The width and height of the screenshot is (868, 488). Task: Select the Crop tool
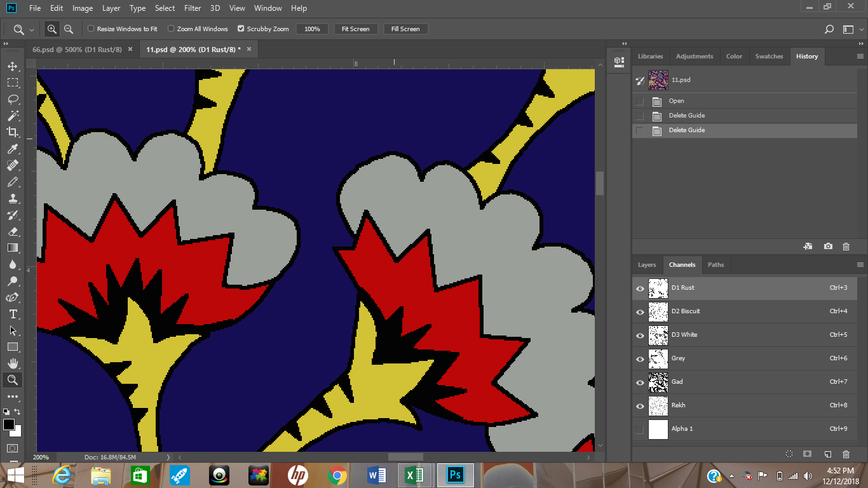point(12,132)
